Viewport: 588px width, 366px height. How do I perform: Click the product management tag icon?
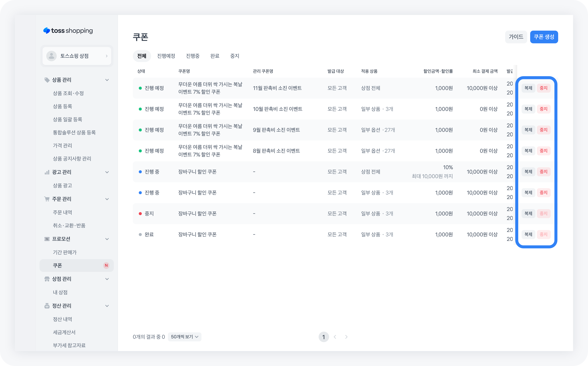point(47,80)
